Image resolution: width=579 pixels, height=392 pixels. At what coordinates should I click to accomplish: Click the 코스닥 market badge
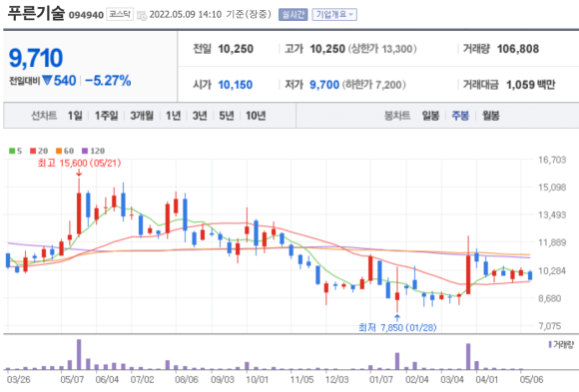click(120, 14)
